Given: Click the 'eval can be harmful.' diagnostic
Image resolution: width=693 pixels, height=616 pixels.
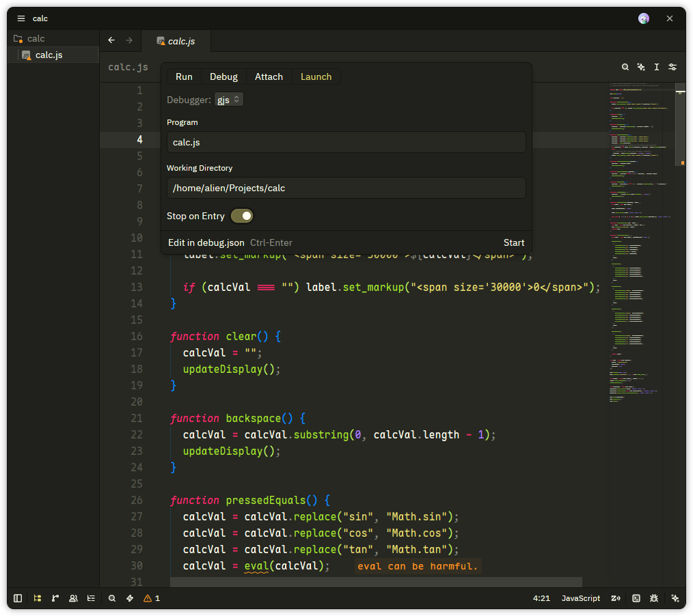Looking at the screenshot, I should 418,566.
